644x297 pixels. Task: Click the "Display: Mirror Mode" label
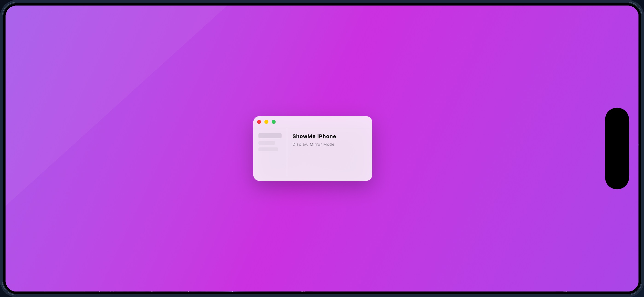tap(313, 144)
